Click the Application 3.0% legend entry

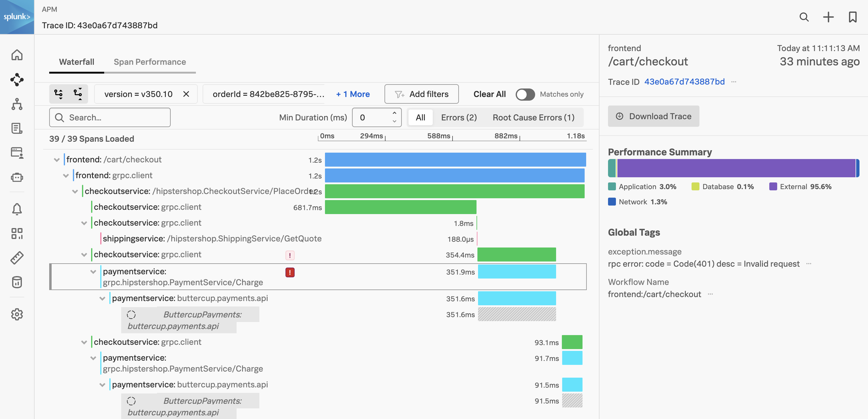tap(642, 187)
